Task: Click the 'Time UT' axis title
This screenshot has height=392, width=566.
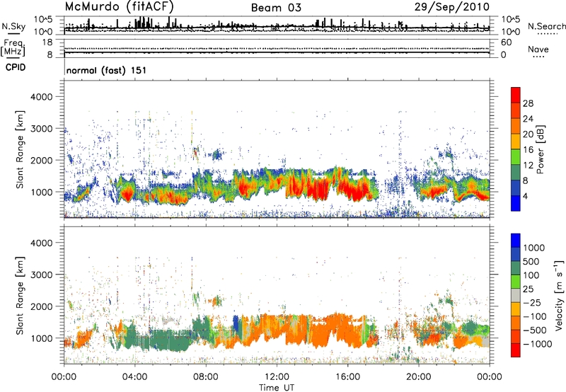Action: pos(277,388)
